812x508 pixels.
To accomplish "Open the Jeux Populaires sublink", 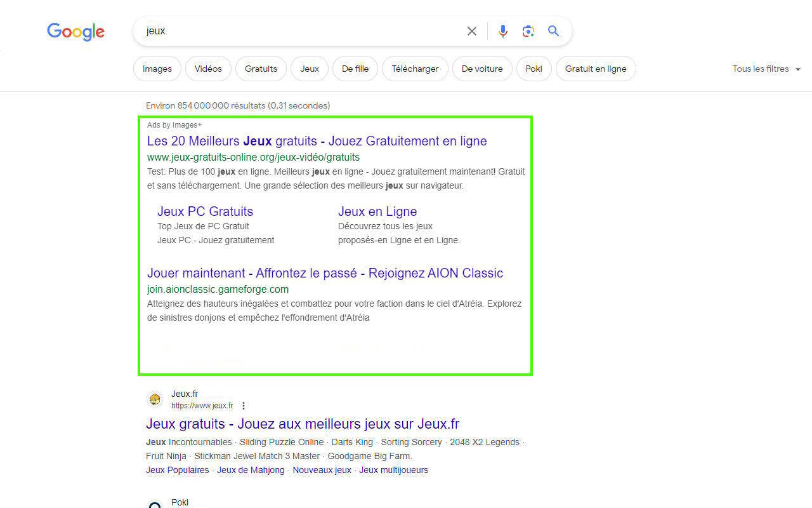I will tap(177, 470).
